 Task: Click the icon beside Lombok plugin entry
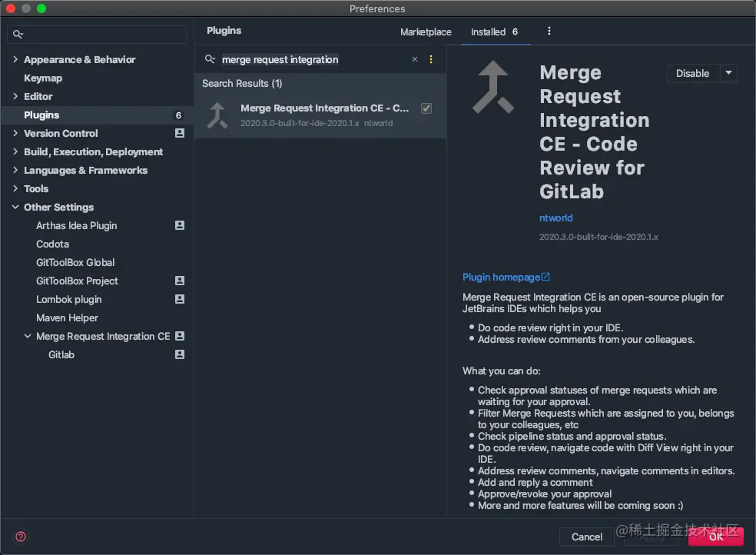click(x=179, y=299)
